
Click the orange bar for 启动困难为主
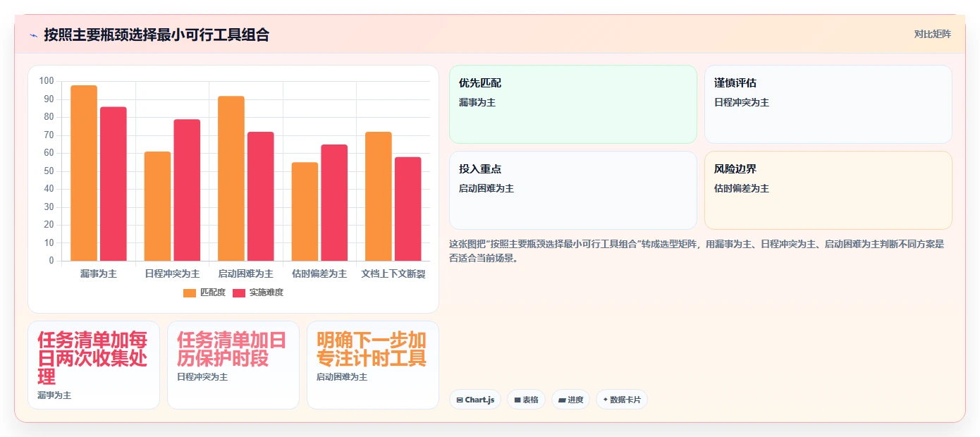(x=231, y=178)
